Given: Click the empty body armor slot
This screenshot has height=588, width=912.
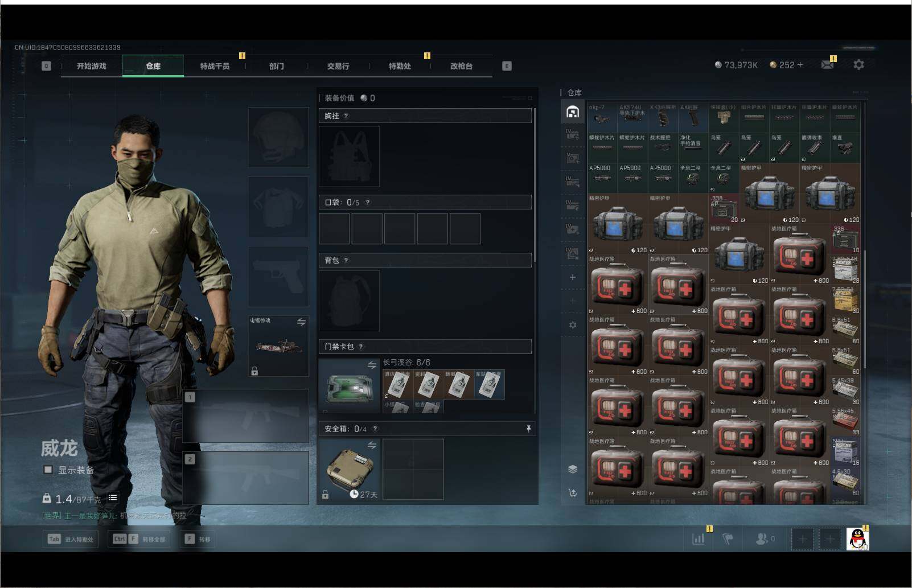Looking at the screenshot, I should pyautogui.click(x=278, y=207).
